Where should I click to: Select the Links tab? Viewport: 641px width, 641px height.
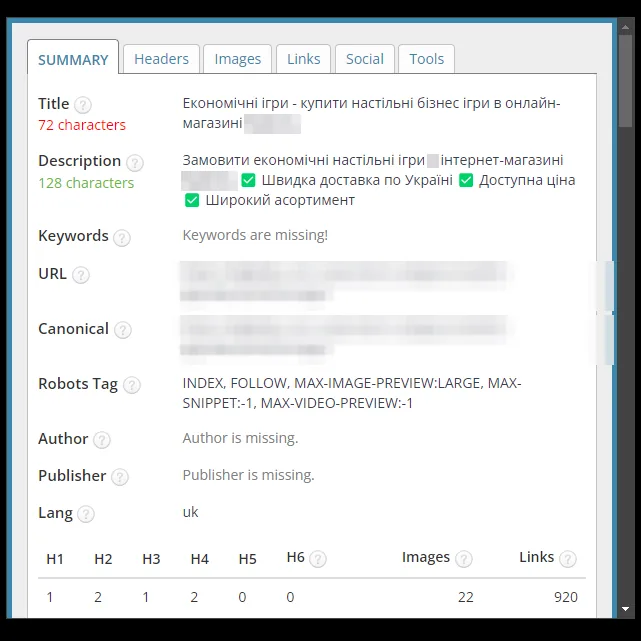coord(303,59)
